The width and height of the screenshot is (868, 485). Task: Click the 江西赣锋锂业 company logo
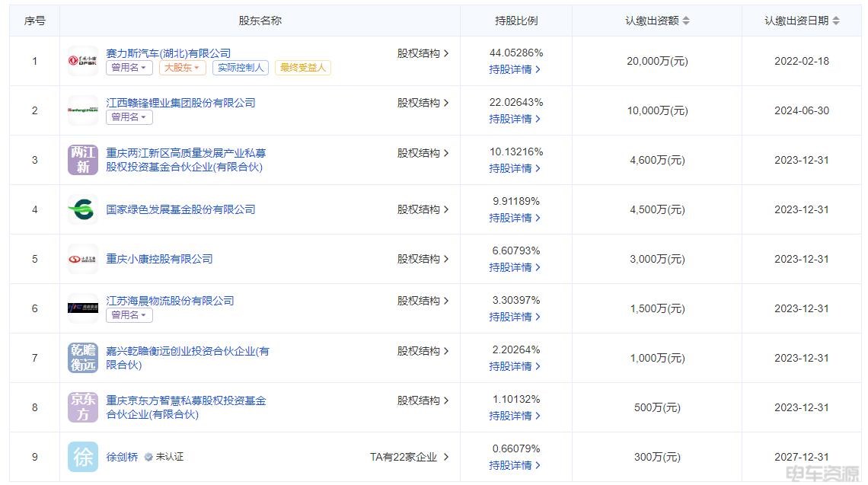point(82,110)
